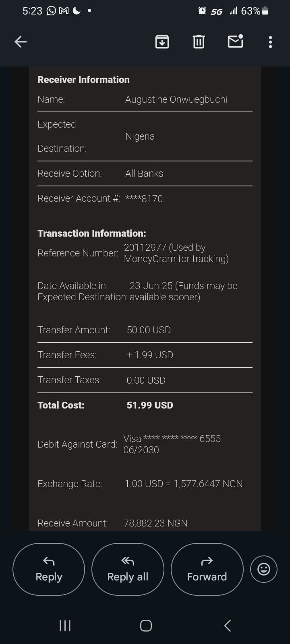Tap the Receive Amount 78,882.23 NGN

[155, 523]
